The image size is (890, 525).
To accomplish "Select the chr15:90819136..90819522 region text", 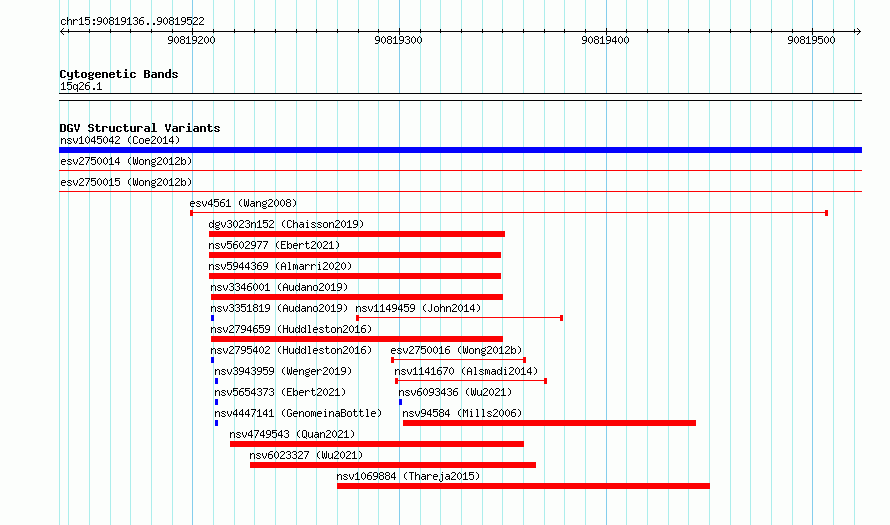I will point(132,22).
